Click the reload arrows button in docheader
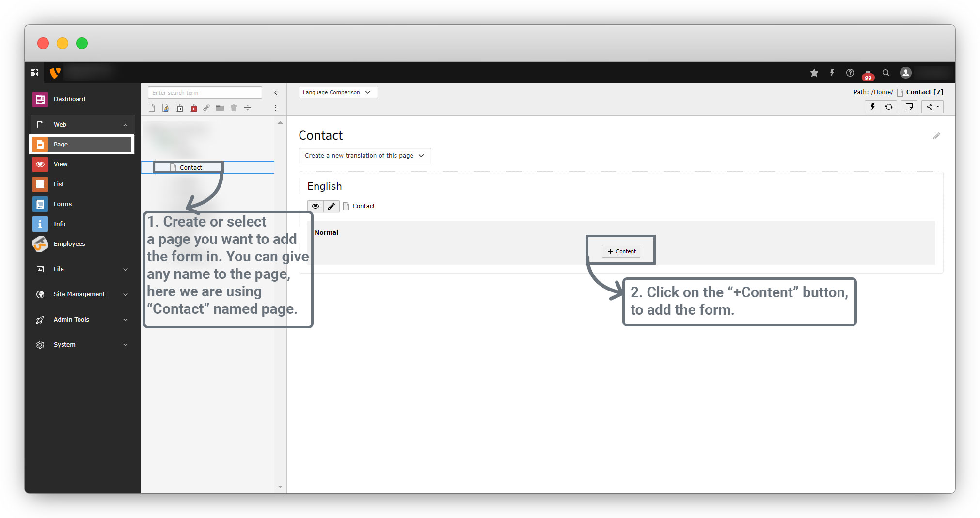The image size is (980, 518). (889, 107)
